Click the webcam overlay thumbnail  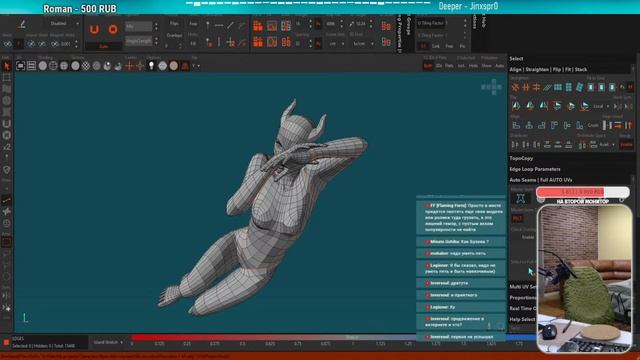coord(584,279)
